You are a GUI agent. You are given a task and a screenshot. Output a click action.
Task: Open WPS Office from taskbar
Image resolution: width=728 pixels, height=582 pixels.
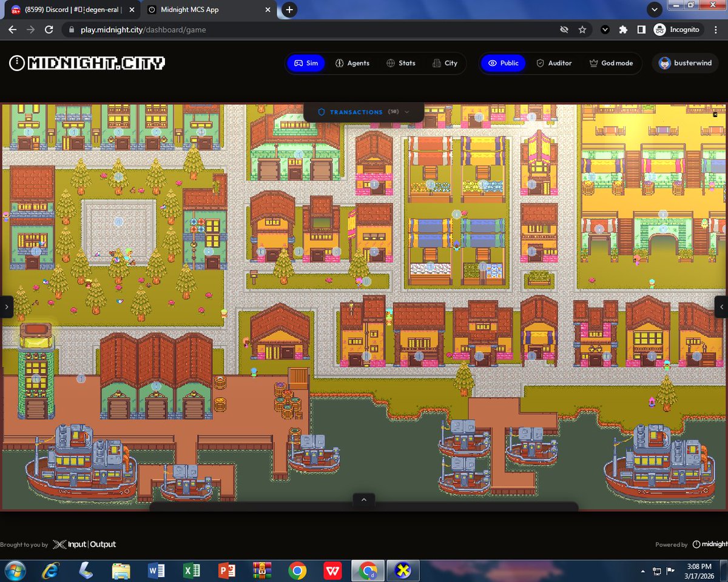pos(332,571)
